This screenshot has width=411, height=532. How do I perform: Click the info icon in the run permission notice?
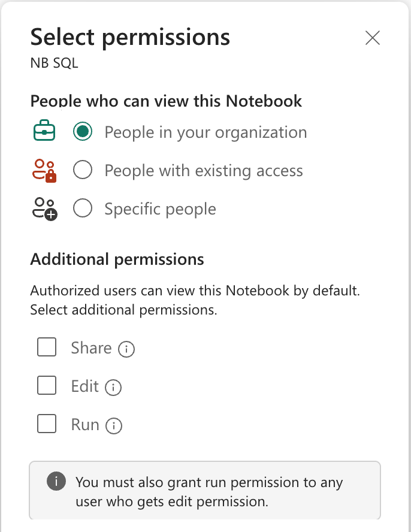56,481
